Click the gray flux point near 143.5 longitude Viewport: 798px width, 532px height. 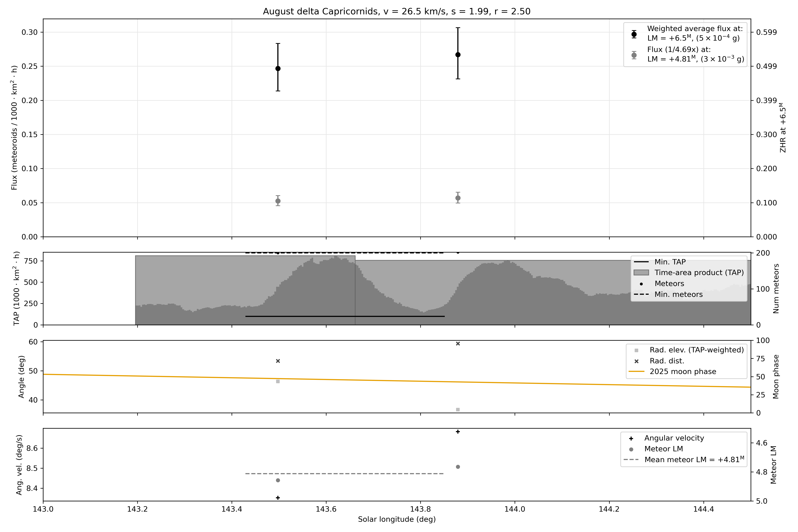(278, 201)
